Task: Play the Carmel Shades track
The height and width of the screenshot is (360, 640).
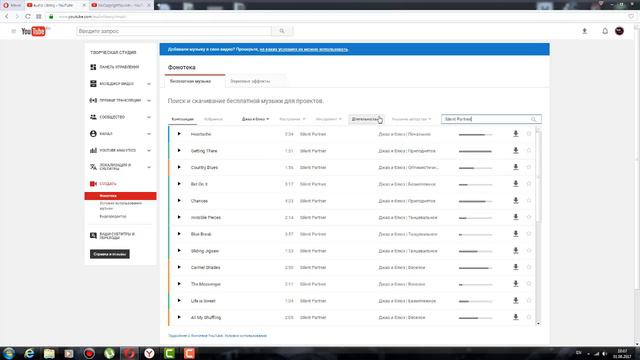Action: point(179,267)
